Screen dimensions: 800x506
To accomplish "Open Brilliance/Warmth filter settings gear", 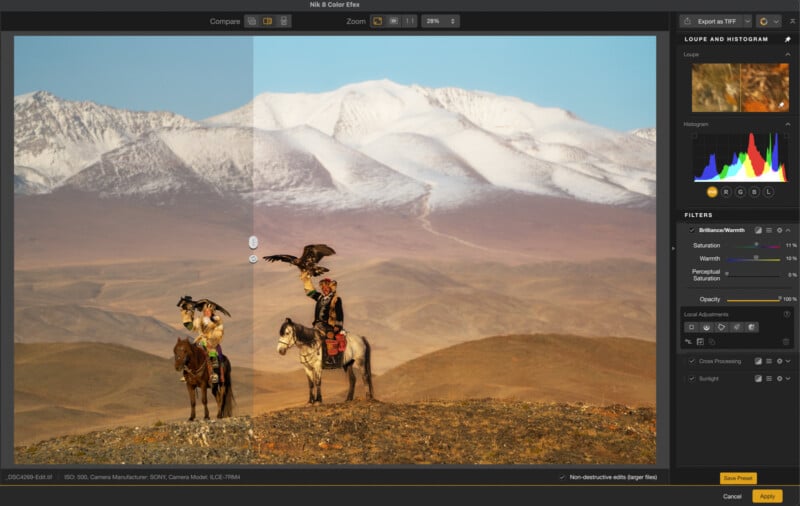I will 779,230.
